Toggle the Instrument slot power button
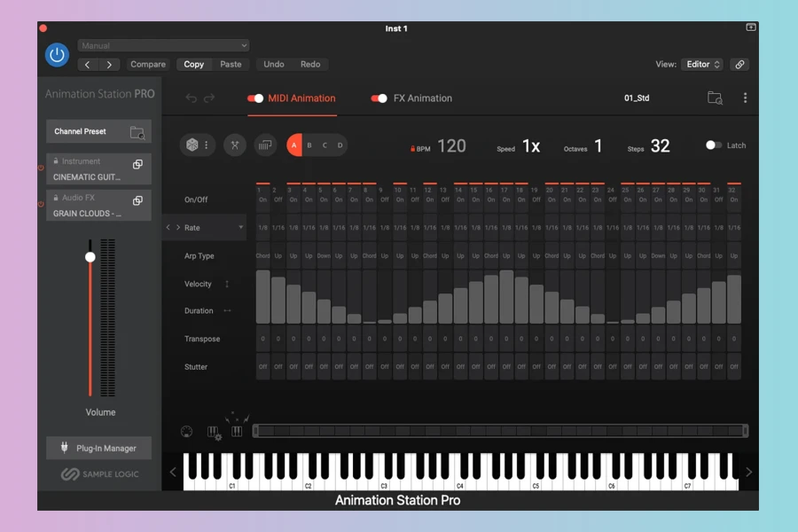 tap(41, 168)
